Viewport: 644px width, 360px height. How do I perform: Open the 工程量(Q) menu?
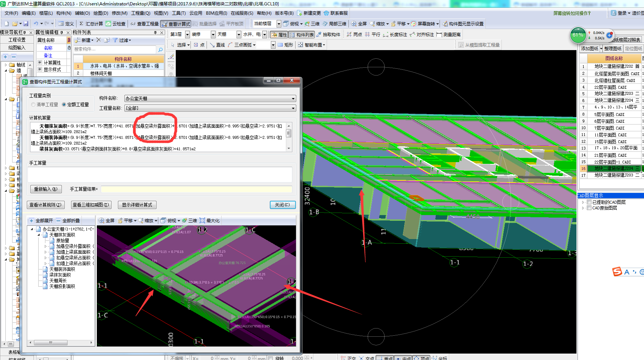[x=141, y=13]
